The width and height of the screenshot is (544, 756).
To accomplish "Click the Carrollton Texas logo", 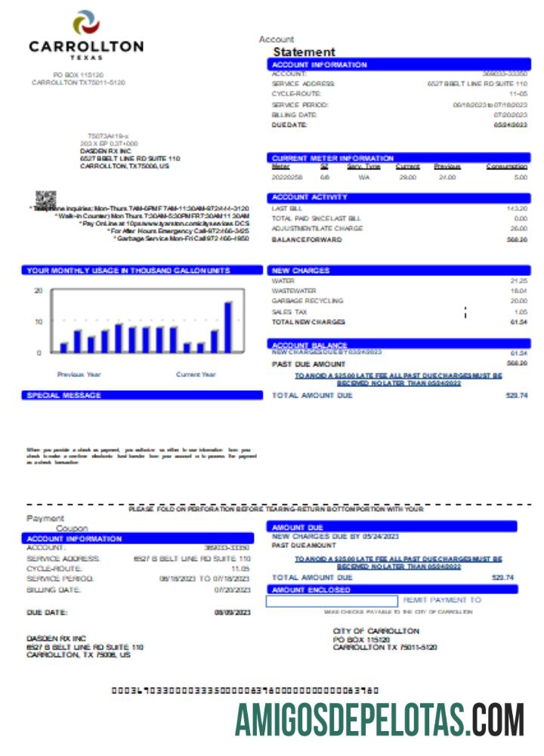I will click(x=85, y=34).
